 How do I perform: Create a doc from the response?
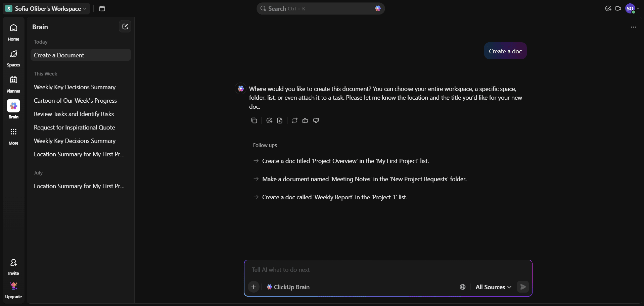pos(280,120)
